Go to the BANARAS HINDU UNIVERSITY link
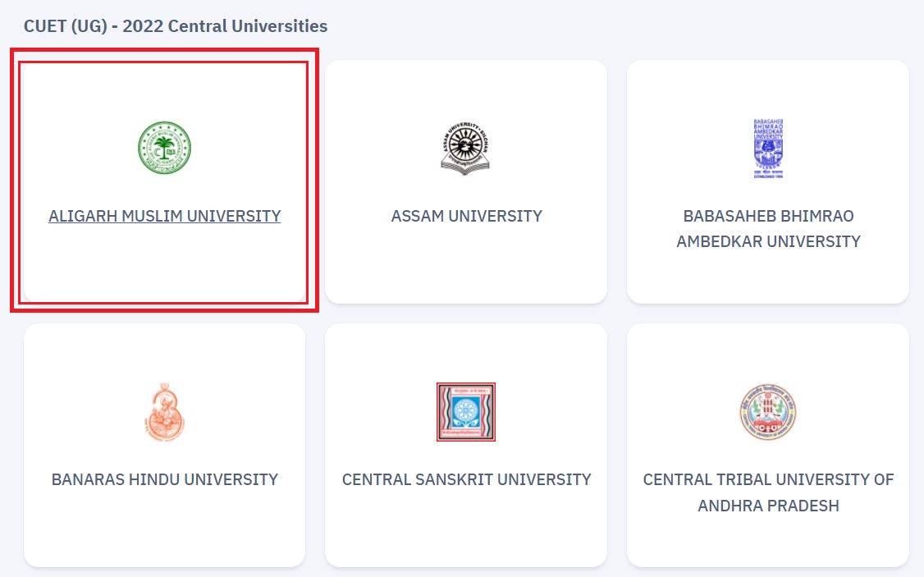Image resolution: width=924 pixels, height=577 pixels. [164, 479]
